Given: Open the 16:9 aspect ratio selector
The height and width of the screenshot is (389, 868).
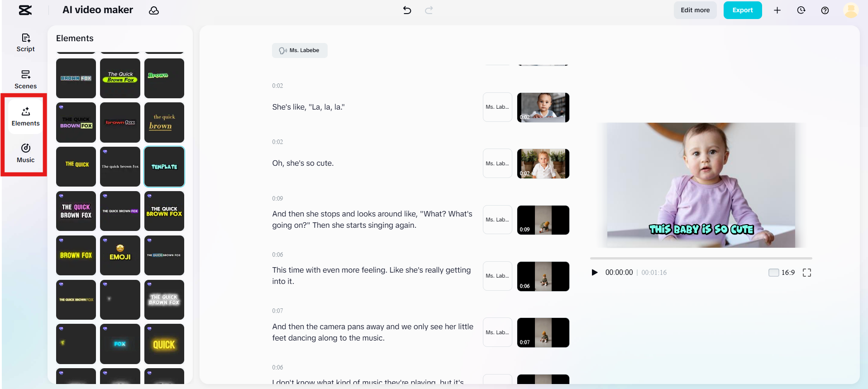Looking at the screenshot, I should [782, 273].
